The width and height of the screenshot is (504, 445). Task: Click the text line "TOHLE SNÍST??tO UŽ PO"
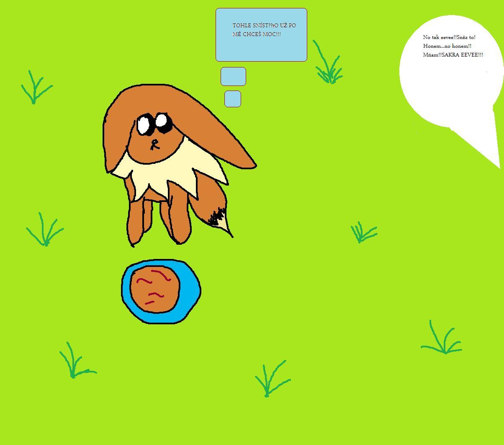click(x=264, y=26)
